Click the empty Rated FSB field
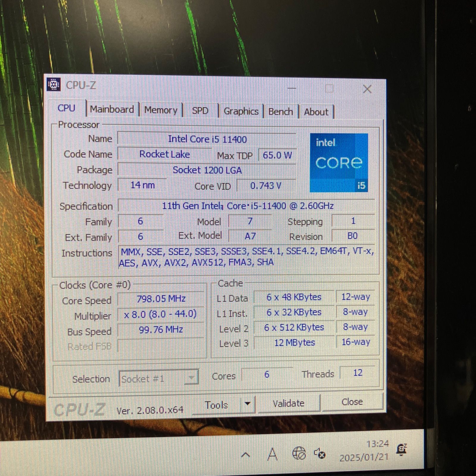476x476 pixels. tap(161, 345)
